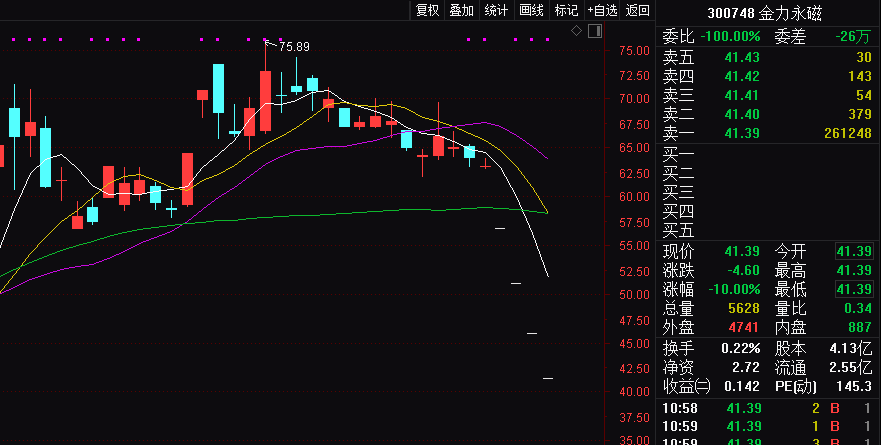
Task: Click the 买五 bid row label
Action: click(678, 230)
